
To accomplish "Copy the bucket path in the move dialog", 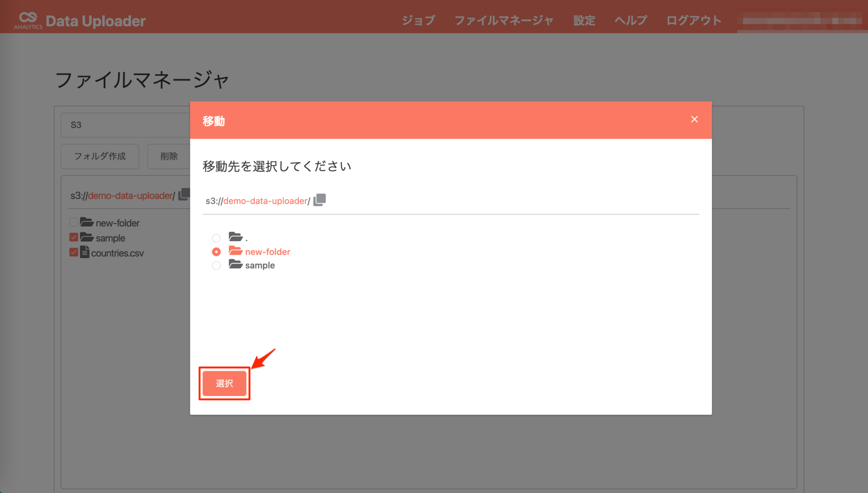I will [319, 199].
